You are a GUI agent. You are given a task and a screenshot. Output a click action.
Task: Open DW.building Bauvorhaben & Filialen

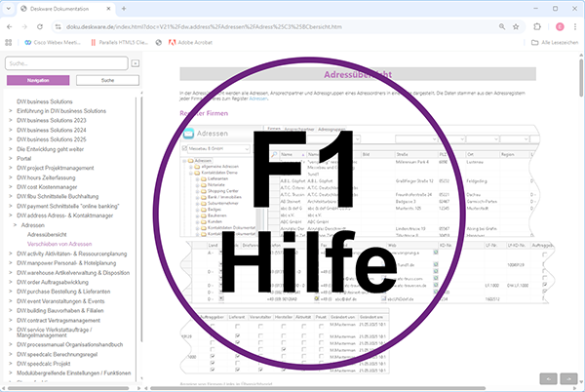pyautogui.click(x=60, y=310)
